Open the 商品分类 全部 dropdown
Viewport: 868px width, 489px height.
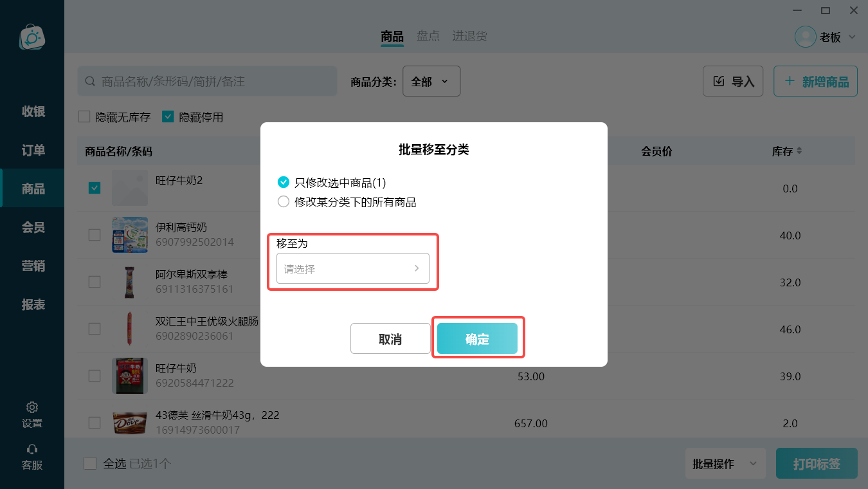(x=431, y=81)
